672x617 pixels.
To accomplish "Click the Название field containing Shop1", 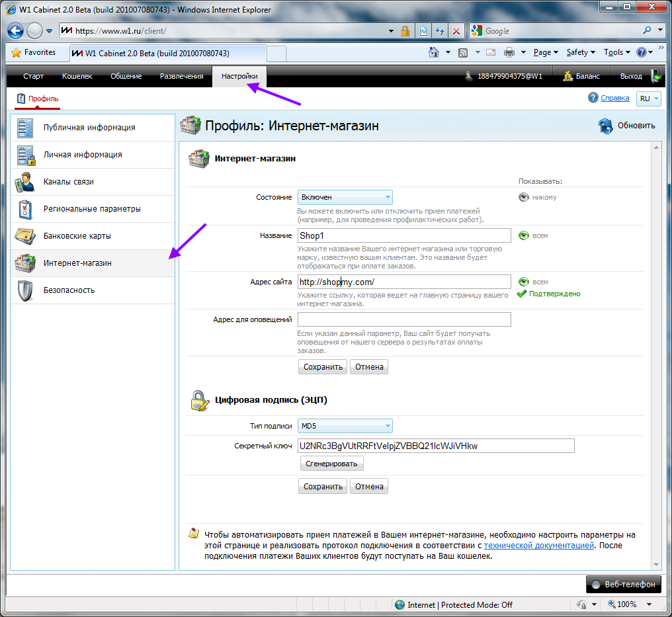I will 404,235.
